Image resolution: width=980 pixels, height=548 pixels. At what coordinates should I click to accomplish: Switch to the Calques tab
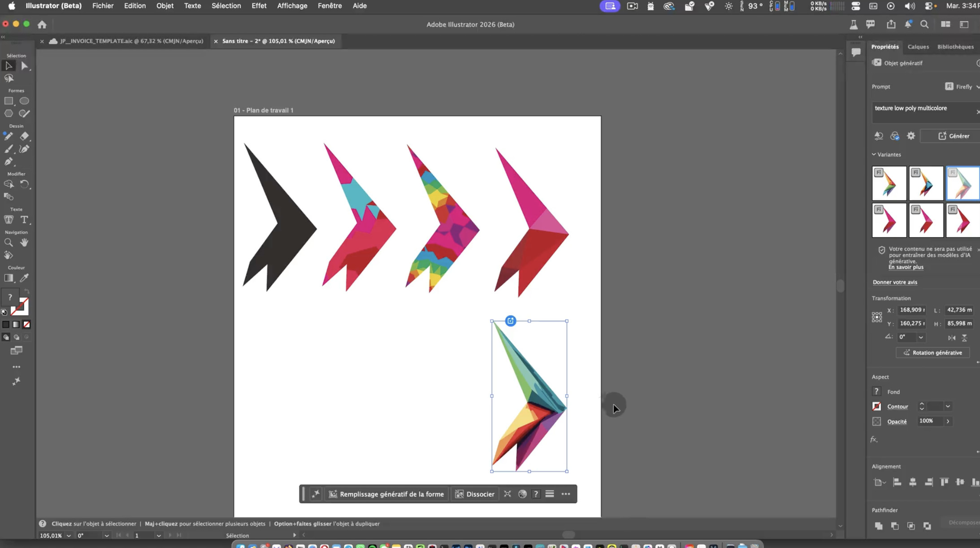coord(918,47)
